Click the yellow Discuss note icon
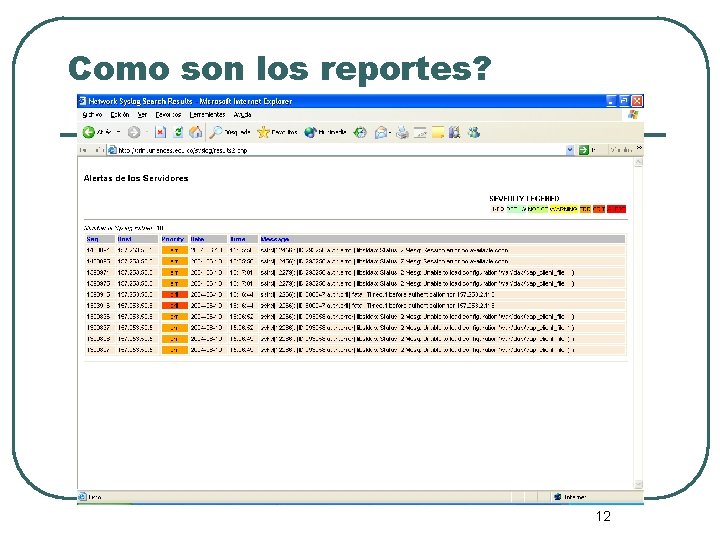 tap(438, 132)
